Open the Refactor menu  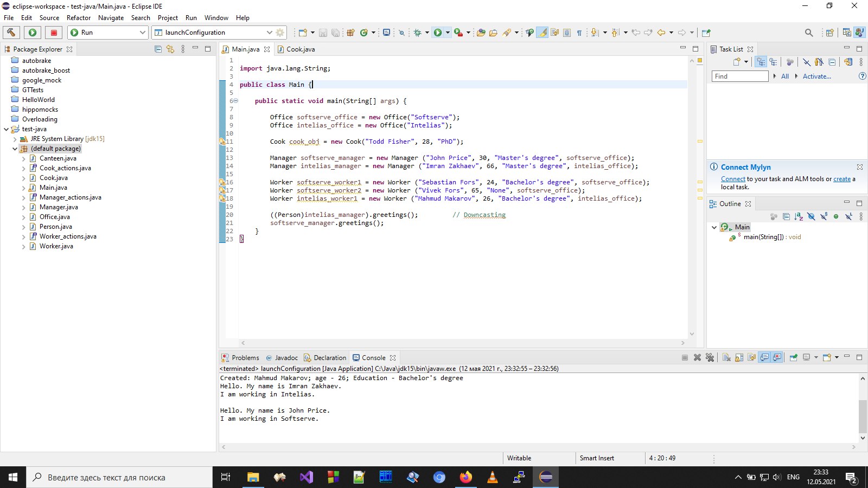(x=79, y=18)
